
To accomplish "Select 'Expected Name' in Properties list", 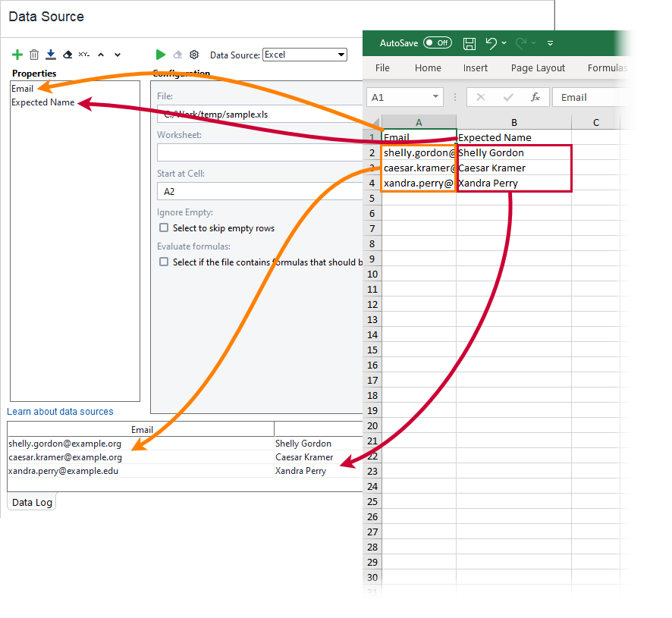I will point(42,102).
